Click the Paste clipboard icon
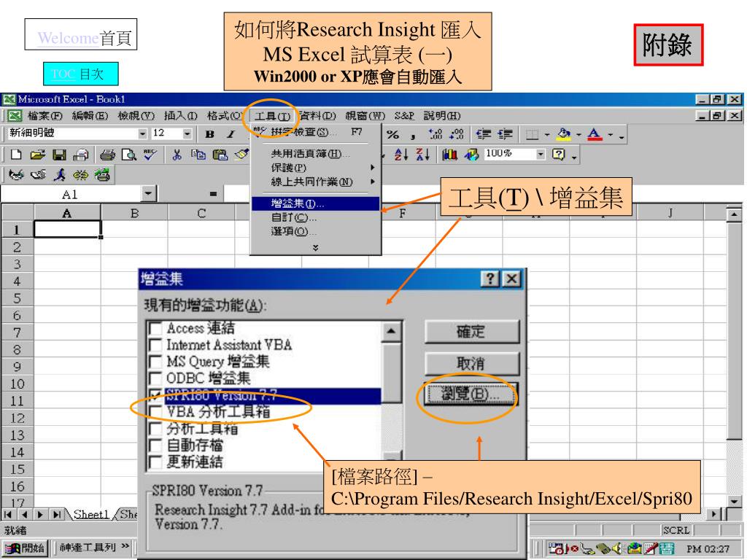The image size is (747, 560). (220, 155)
